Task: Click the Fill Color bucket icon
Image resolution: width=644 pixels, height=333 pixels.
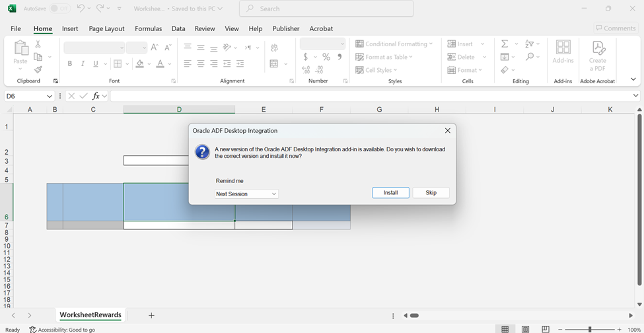Action: 139,64
